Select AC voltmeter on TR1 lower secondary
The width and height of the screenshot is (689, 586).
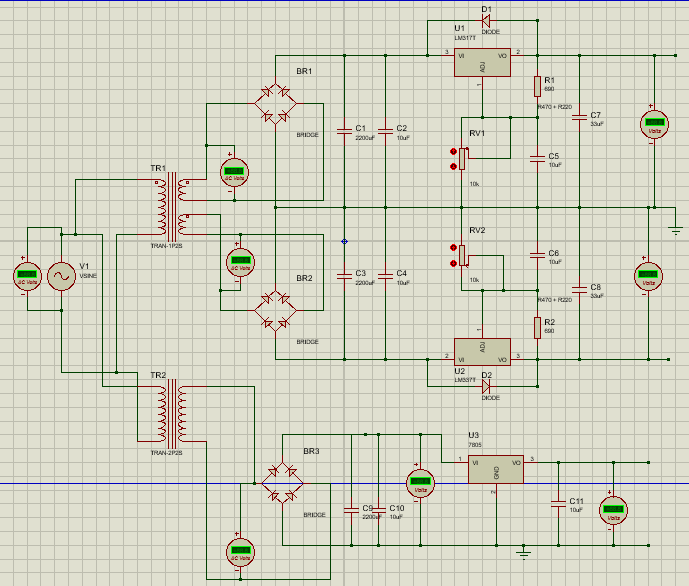(240, 262)
